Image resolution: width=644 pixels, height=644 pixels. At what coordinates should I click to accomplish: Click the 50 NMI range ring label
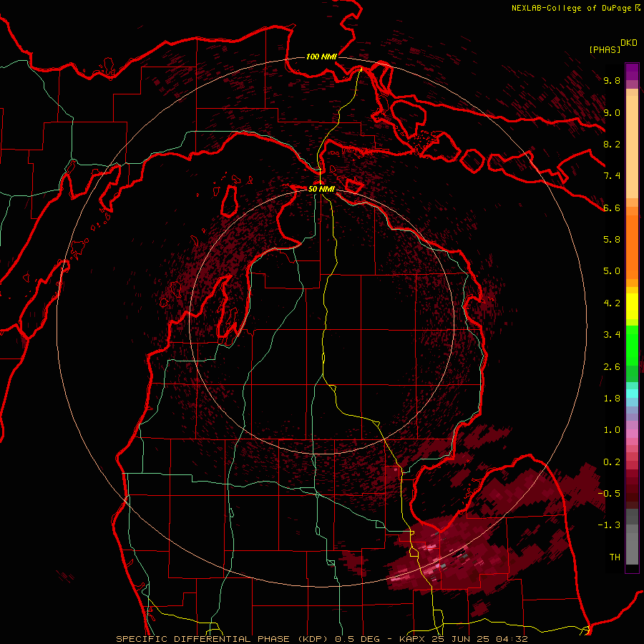coord(321,189)
